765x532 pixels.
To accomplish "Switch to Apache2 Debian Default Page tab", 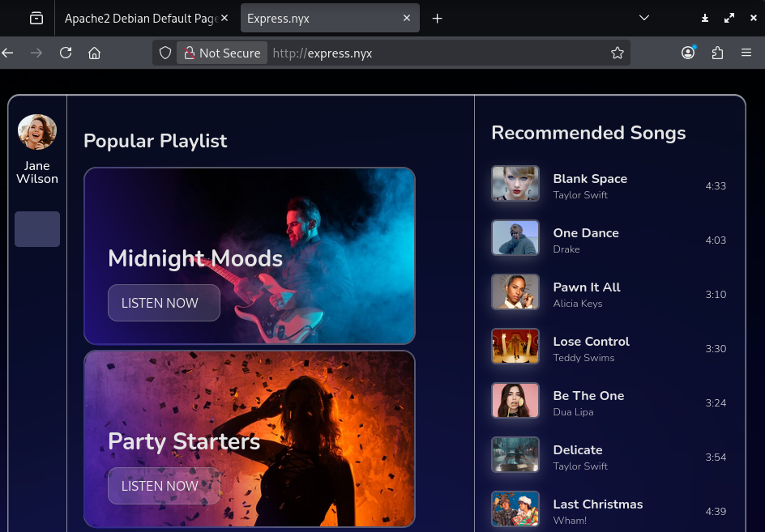I will 139,18.
